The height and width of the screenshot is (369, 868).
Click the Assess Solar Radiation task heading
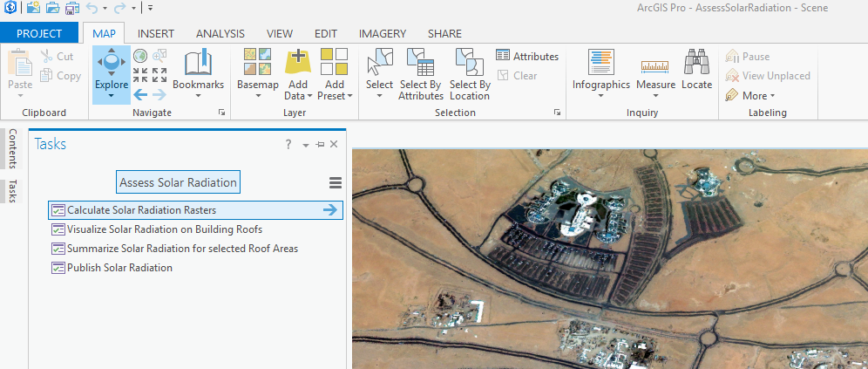179,182
